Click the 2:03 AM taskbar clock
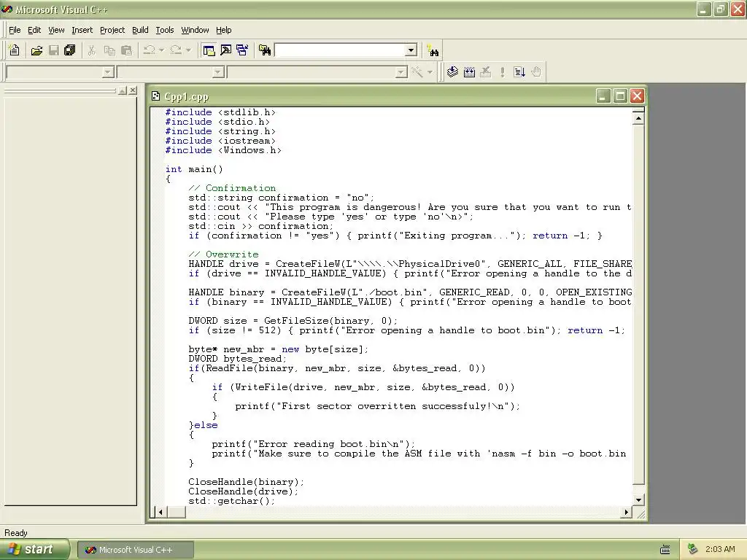747x560 pixels. tap(720, 550)
